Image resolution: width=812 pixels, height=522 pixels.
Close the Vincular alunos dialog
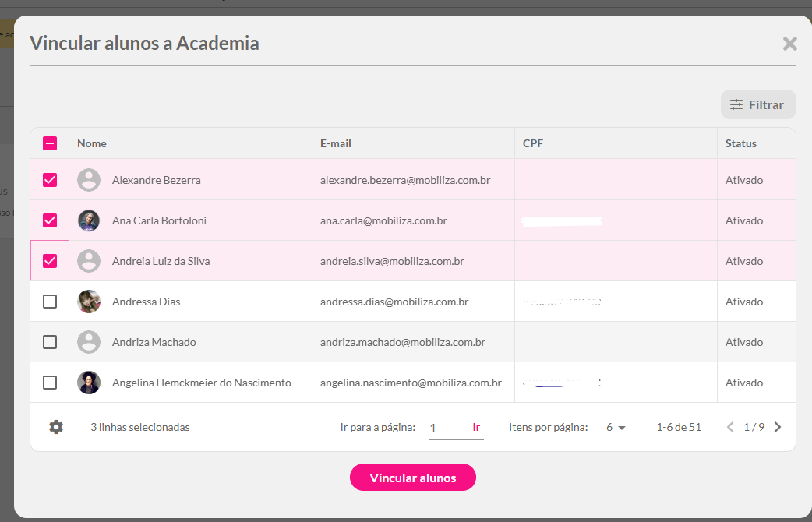[x=789, y=44]
